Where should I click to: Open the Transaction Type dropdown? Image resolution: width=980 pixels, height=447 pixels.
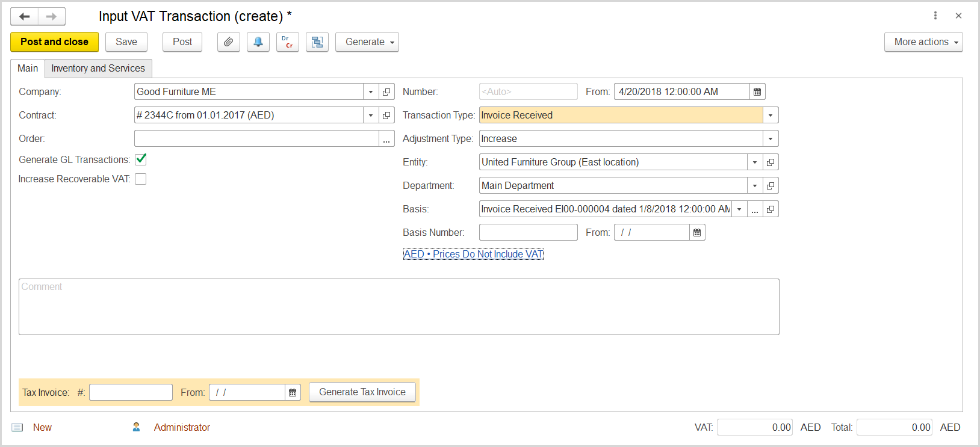(x=771, y=116)
